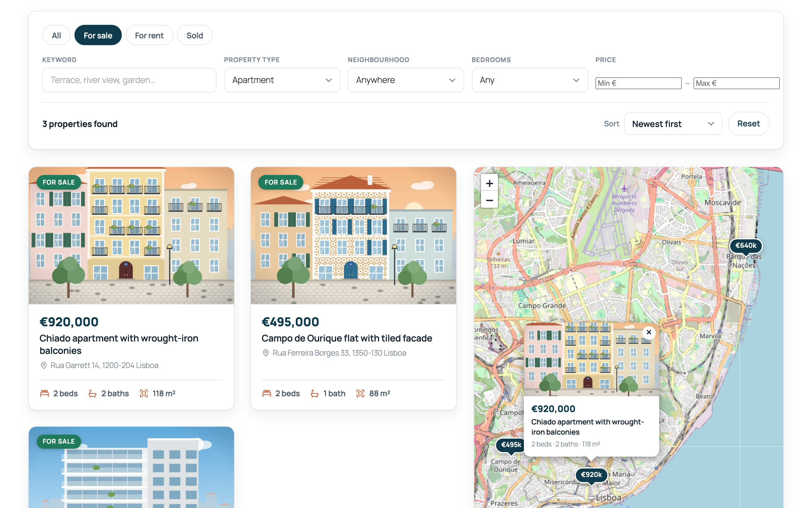The width and height of the screenshot is (812, 508).
Task: Open the Sort by Newest first dropdown
Action: (x=673, y=124)
